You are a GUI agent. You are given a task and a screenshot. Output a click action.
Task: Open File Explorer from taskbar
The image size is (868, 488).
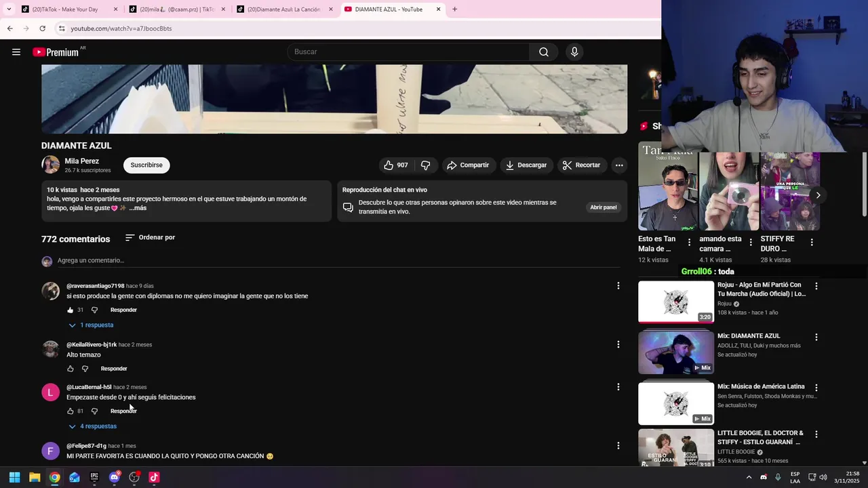pyautogui.click(x=35, y=477)
